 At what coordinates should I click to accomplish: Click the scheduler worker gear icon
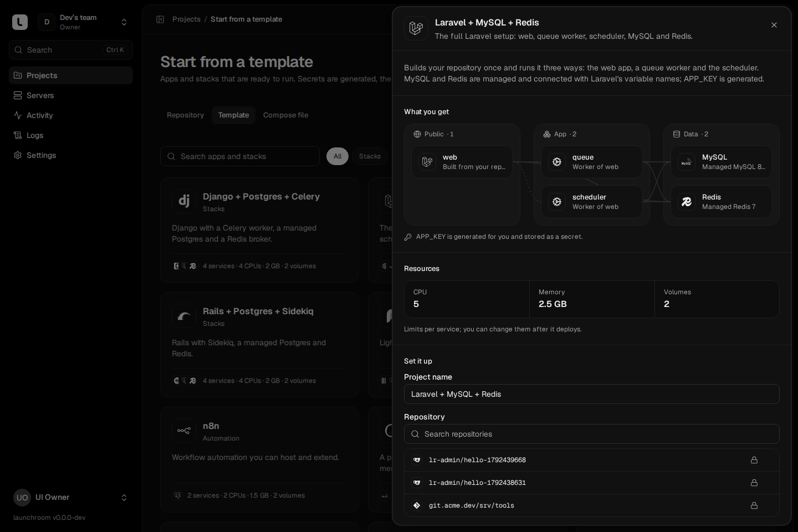557,202
